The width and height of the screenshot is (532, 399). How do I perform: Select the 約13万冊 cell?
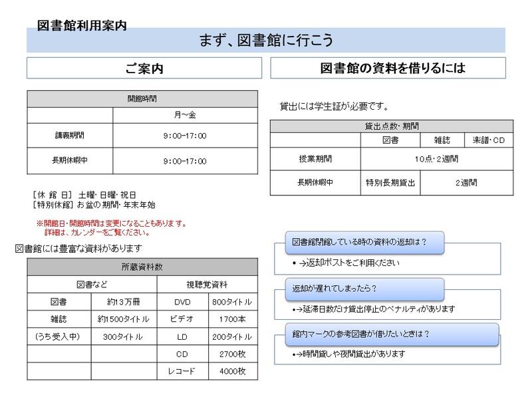point(122,301)
